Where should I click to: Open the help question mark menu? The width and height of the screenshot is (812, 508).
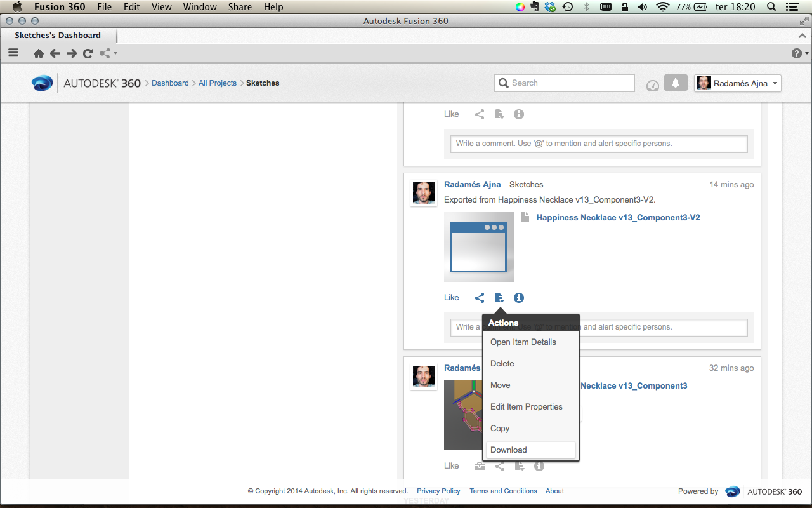pyautogui.click(x=799, y=53)
